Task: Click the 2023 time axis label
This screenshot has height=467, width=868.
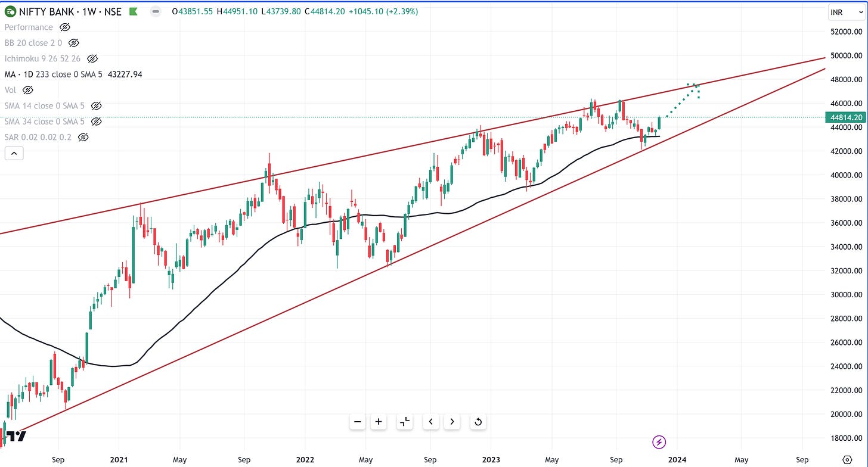Action: pyautogui.click(x=491, y=460)
